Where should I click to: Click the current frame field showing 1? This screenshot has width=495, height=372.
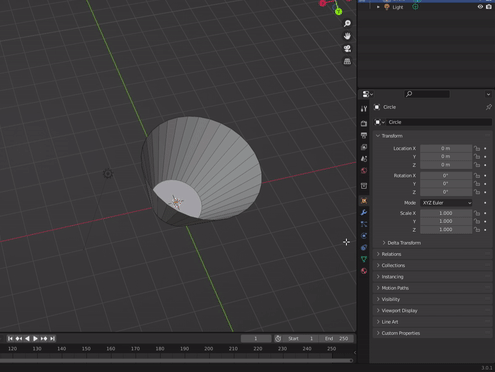256,338
